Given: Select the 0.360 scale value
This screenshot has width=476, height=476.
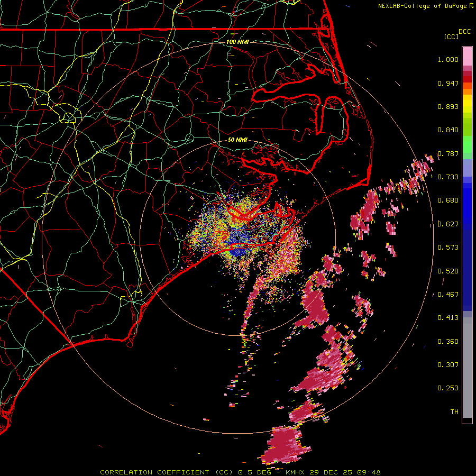Looking at the screenshot, I should click(448, 342).
